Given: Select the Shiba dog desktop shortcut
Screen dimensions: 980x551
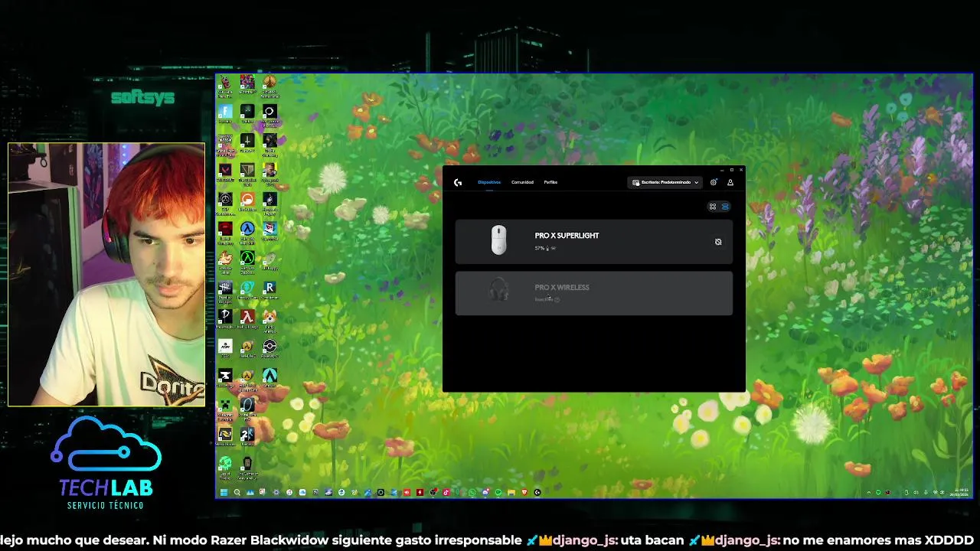Looking at the screenshot, I should click(269, 320).
